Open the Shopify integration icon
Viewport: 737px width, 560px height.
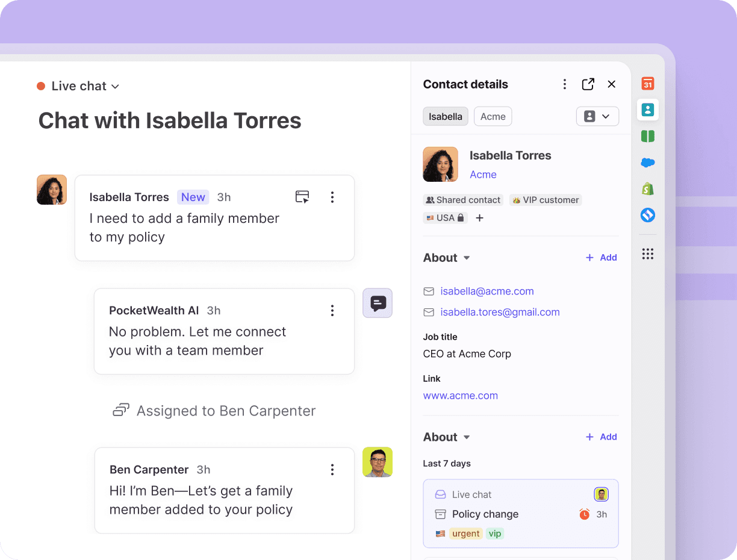point(647,188)
